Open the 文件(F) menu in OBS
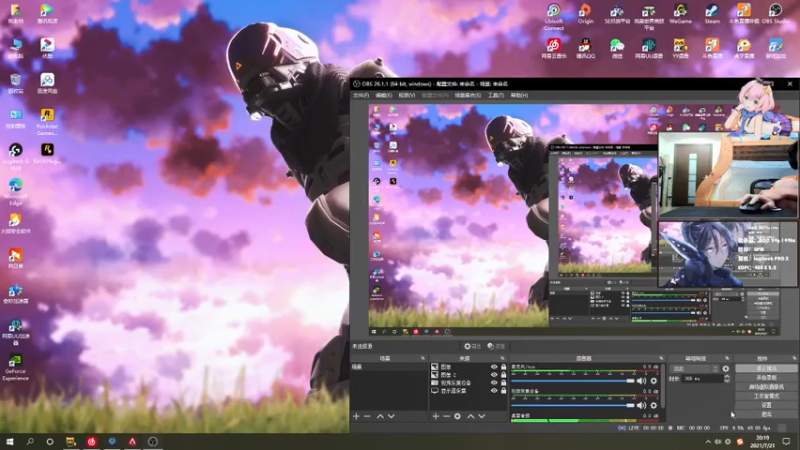The image size is (800, 450). click(361, 95)
